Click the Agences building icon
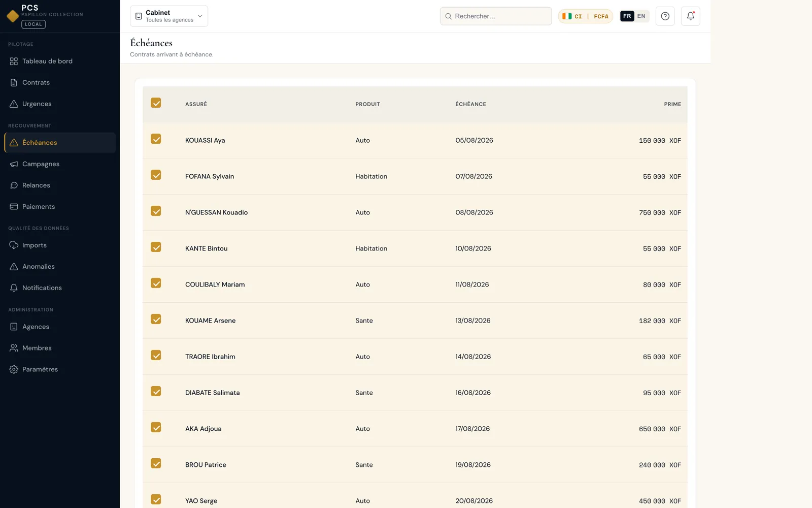This screenshot has height=508, width=812. point(14,327)
